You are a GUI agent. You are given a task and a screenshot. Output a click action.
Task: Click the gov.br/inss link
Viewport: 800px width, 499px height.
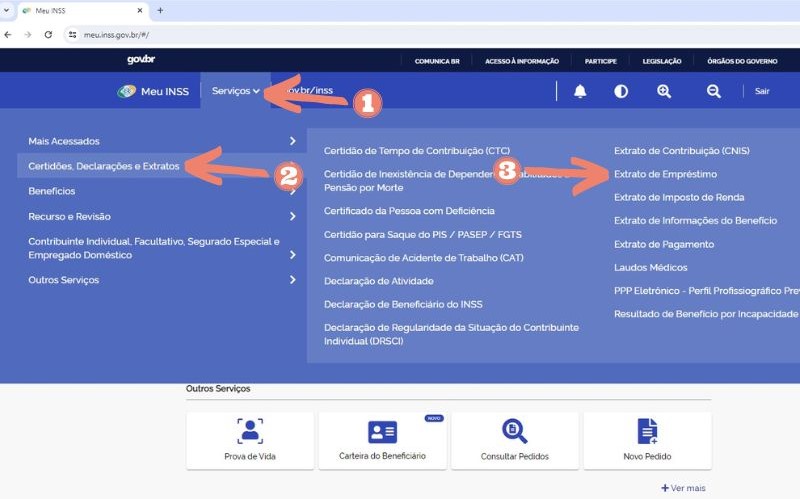[309, 90]
